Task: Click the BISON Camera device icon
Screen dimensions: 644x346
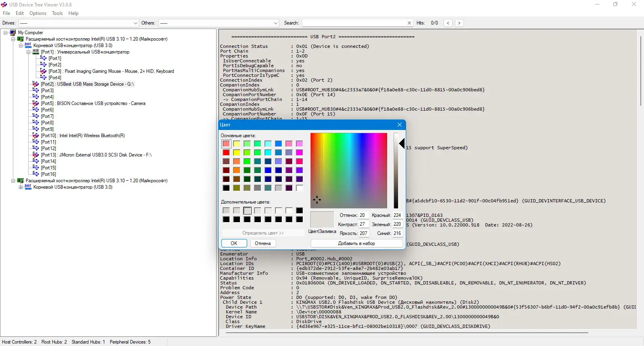Action: tap(36, 103)
